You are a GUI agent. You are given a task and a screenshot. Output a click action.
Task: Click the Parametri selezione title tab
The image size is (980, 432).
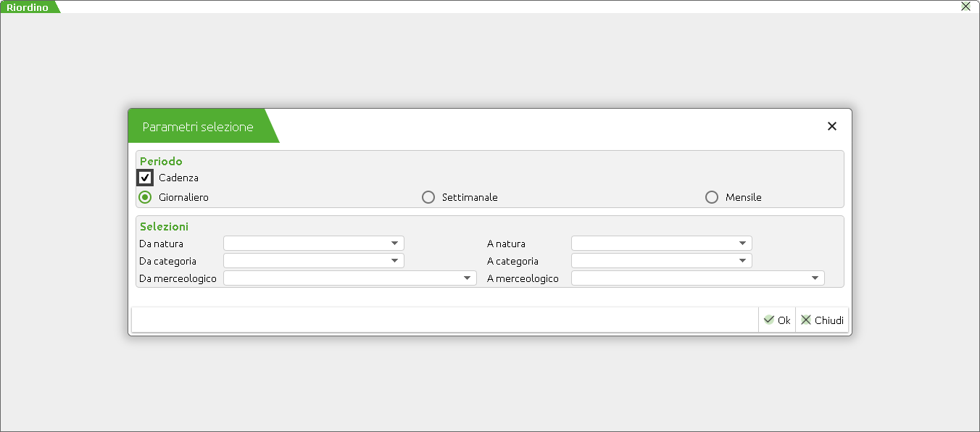click(198, 127)
